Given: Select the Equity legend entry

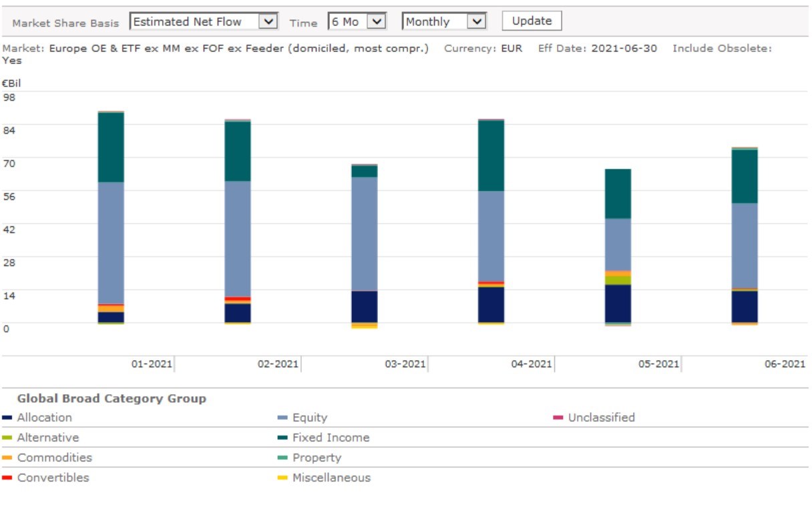Looking at the screenshot, I should (309, 417).
